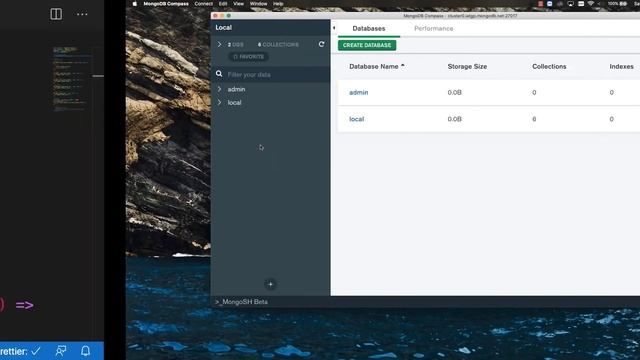Open the local database link in table
This screenshot has height=360, width=640.
pos(356,119)
